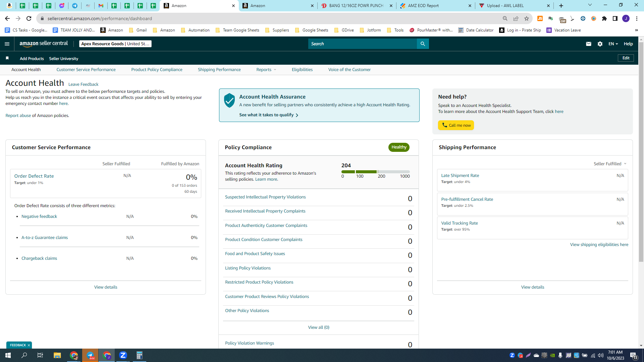
Task: Click the Account Health Assurance shield icon
Action: (229, 100)
